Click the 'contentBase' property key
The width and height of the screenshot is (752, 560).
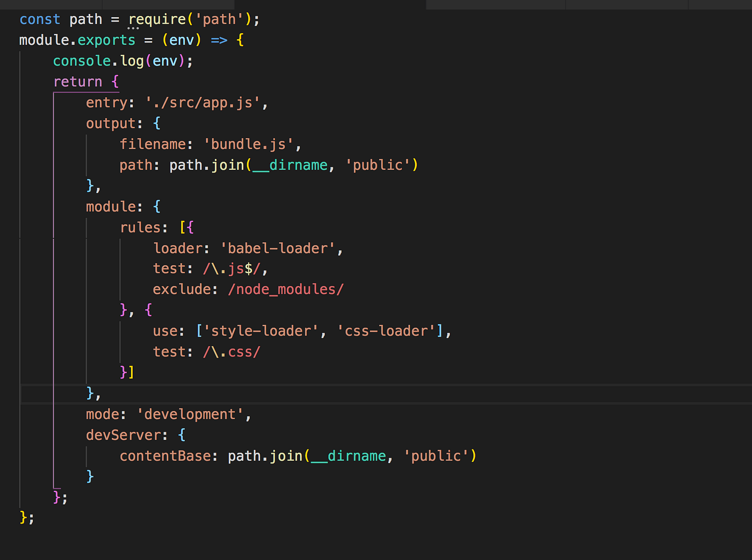click(x=165, y=456)
